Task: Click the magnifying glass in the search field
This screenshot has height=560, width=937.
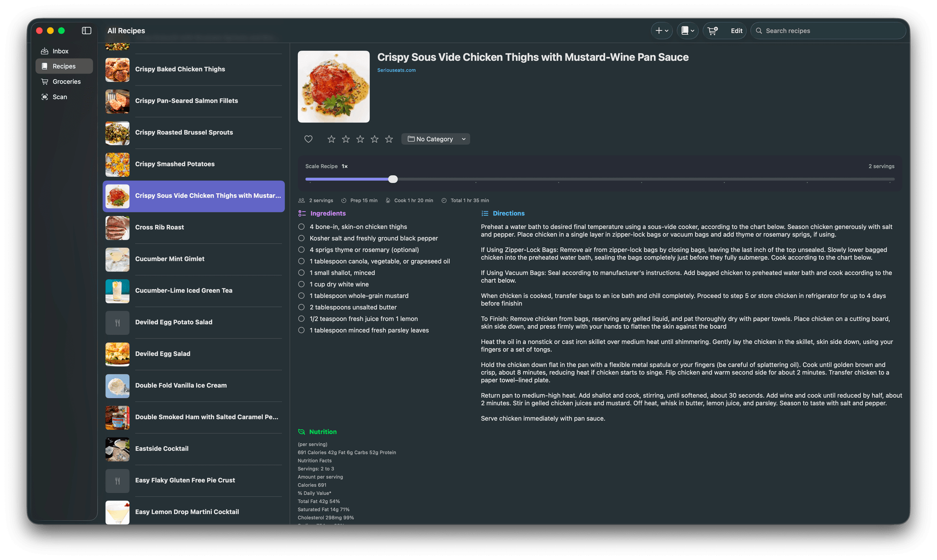Action: point(759,30)
